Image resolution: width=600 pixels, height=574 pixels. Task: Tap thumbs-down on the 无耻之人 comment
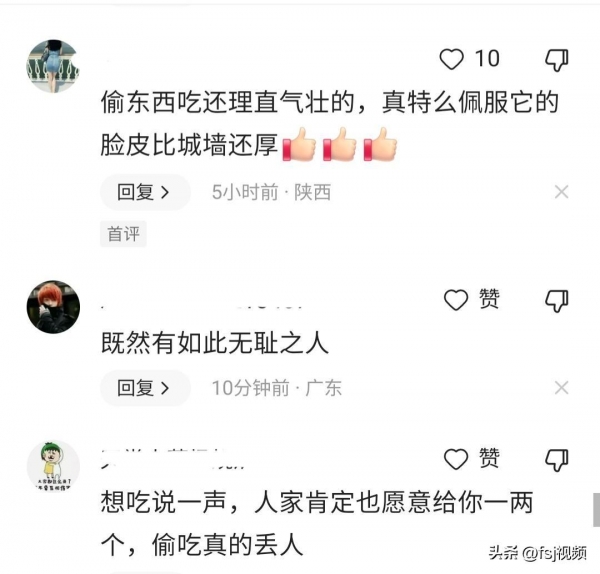(x=557, y=301)
